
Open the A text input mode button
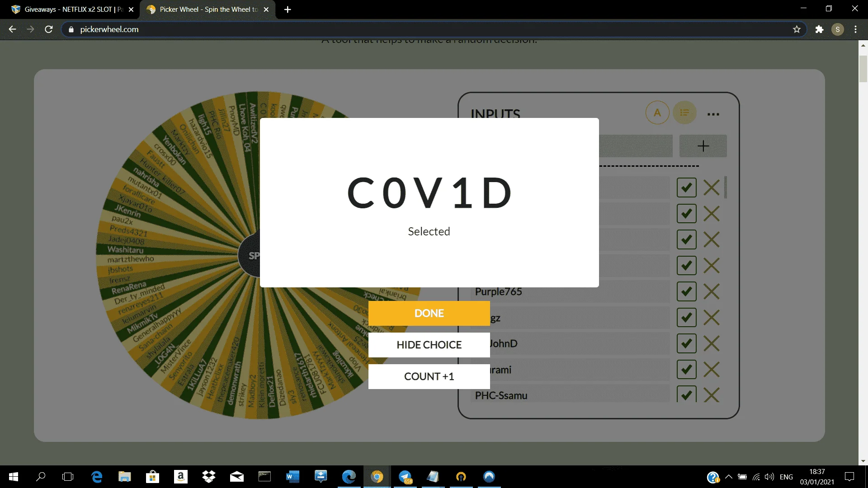pyautogui.click(x=657, y=113)
